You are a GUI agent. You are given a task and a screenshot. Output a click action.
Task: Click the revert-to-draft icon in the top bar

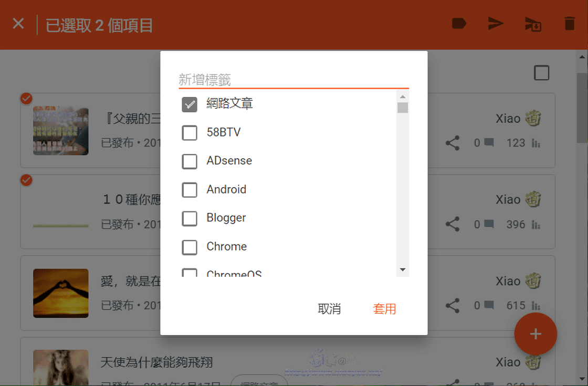[x=533, y=24]
